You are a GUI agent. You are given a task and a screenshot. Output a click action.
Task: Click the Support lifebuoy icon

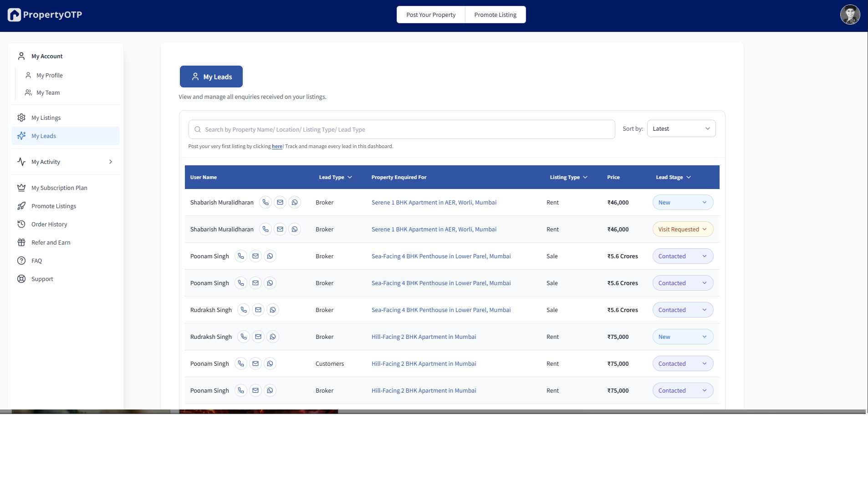coord(21,279)
